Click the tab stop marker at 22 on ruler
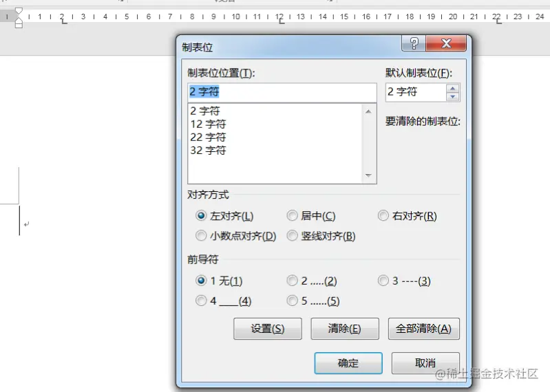 coord(499,22)
